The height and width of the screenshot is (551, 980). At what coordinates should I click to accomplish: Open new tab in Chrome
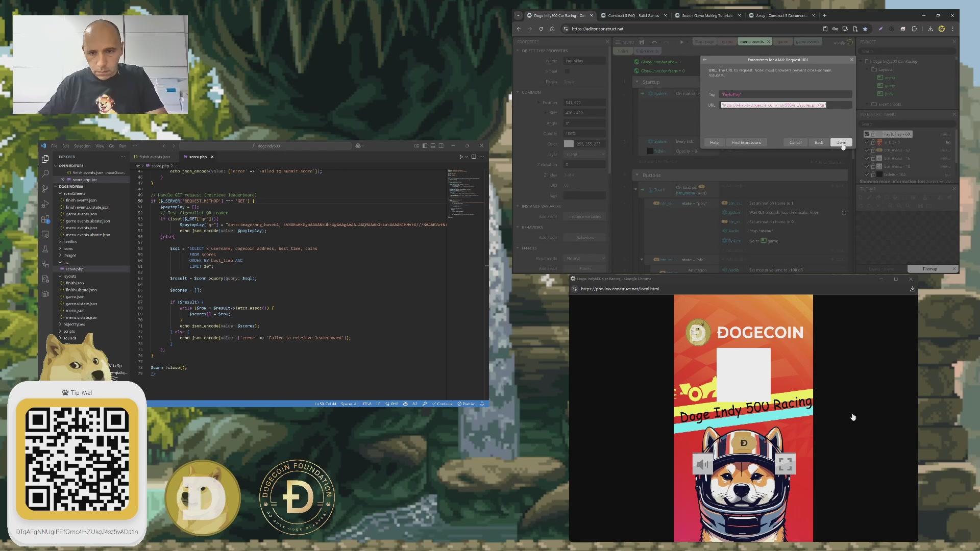click(x=824, y=15)
